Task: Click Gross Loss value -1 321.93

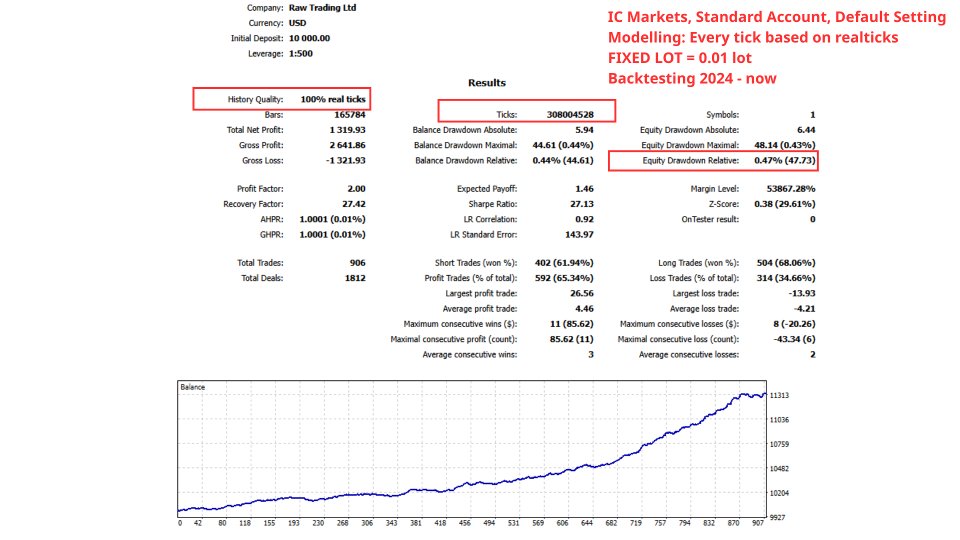Action: click(346, 161)
